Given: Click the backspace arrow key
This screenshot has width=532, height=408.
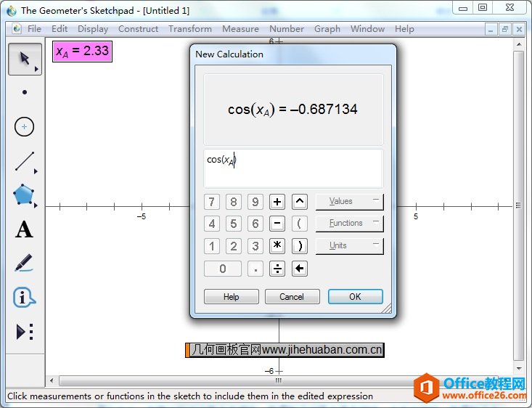Looking at the screenshot, I should [x=300, y=269].
